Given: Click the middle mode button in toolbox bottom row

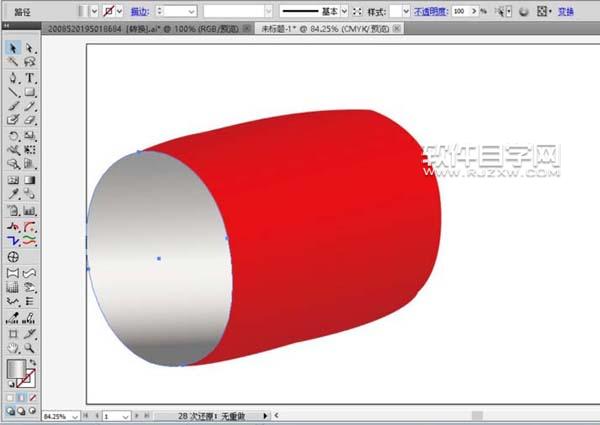Looking at the screenshot, I should [21, 411].
